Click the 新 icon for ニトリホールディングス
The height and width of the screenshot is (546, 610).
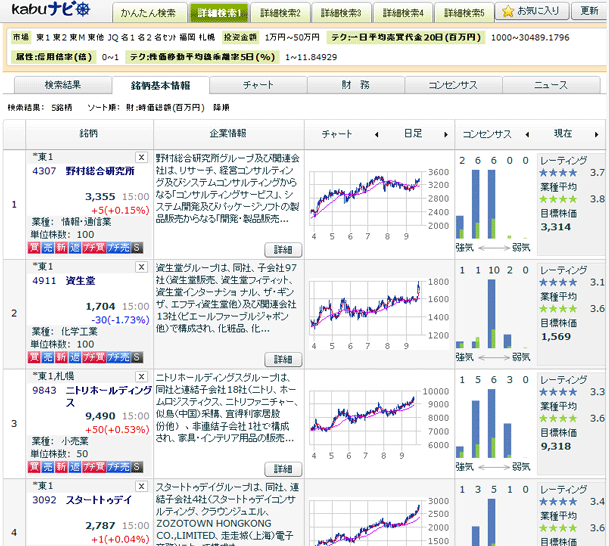click(x=61, y=467)
